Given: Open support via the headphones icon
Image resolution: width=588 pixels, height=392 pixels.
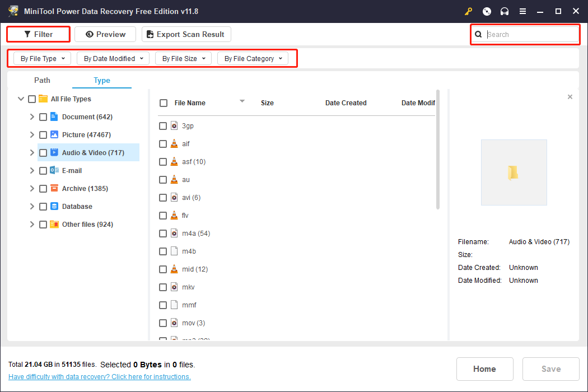Looking at the screenshot, I should (505, 11).
